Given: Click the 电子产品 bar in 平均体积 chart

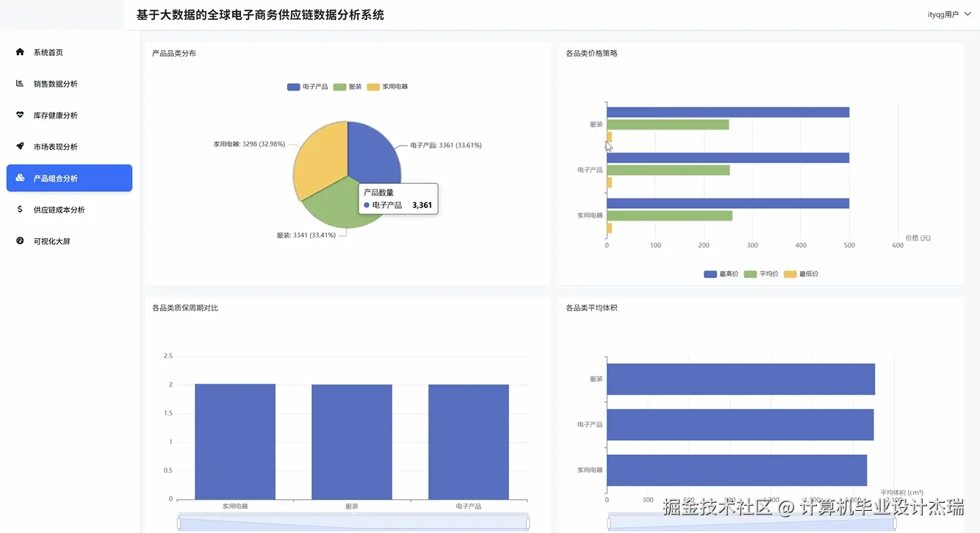Looking at the screenshot, I should click(x=740, y=425).
